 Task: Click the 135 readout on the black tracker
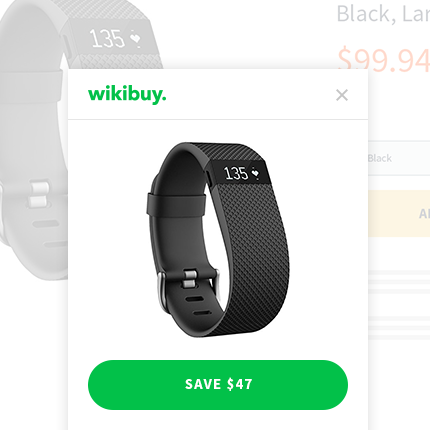[x=236, y=173]
